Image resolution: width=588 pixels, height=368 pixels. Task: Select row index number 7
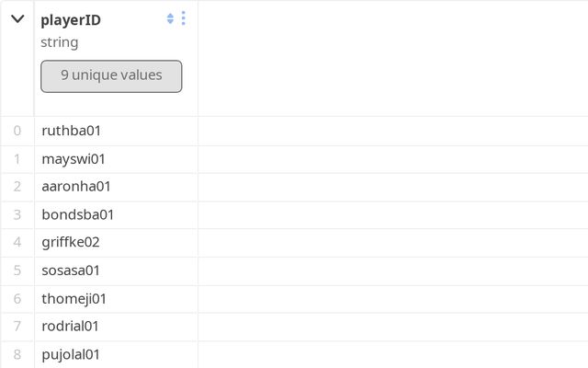[17, 326]
